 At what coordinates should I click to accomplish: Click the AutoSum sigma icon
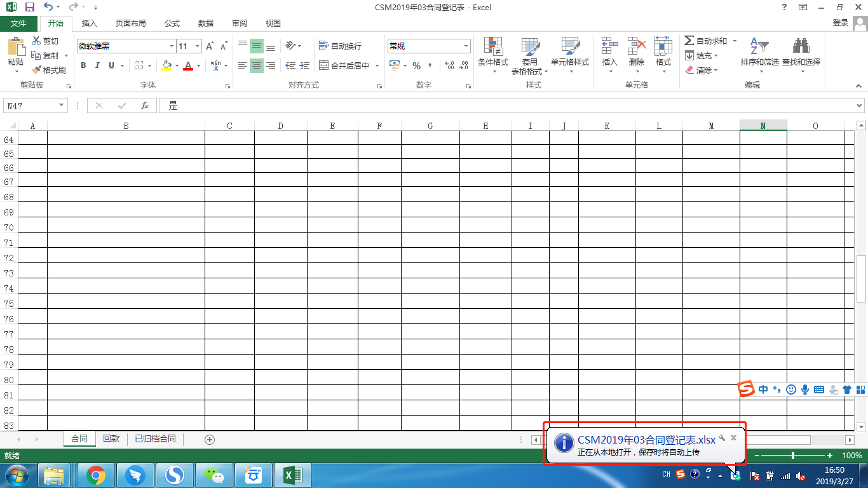[x=689, y=41]
